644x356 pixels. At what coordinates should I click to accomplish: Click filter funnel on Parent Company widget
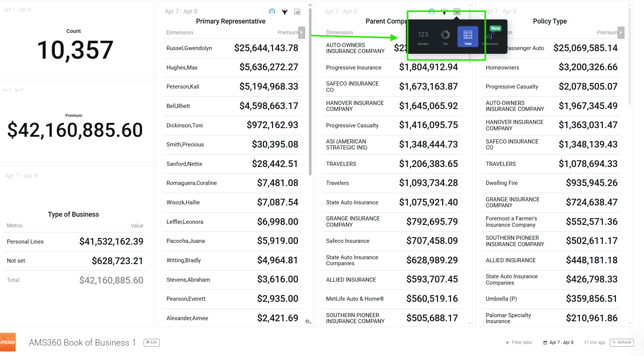click(444, 12)
